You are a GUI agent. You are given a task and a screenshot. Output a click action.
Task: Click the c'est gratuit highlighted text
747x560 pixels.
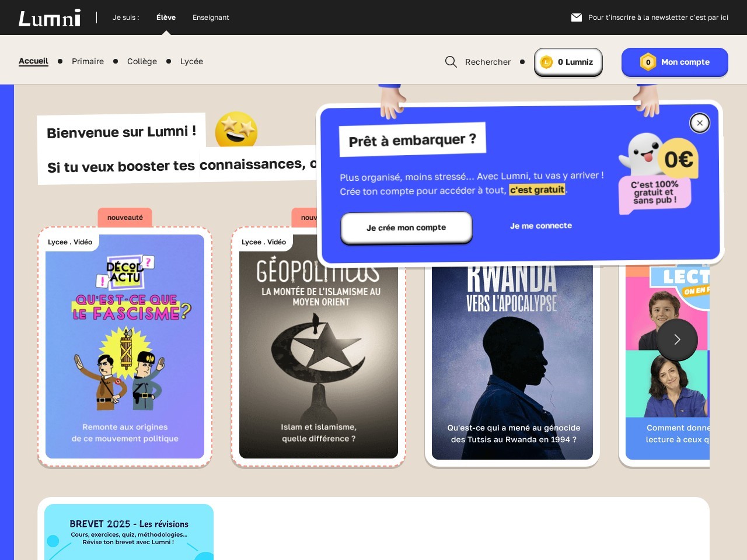point(537,190)
